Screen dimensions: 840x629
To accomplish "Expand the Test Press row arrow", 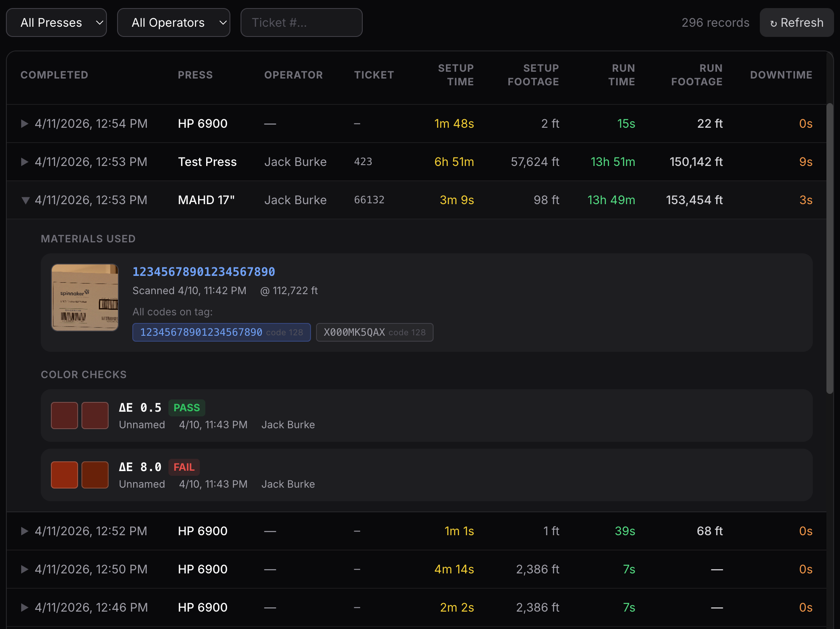I will point(25,162).
